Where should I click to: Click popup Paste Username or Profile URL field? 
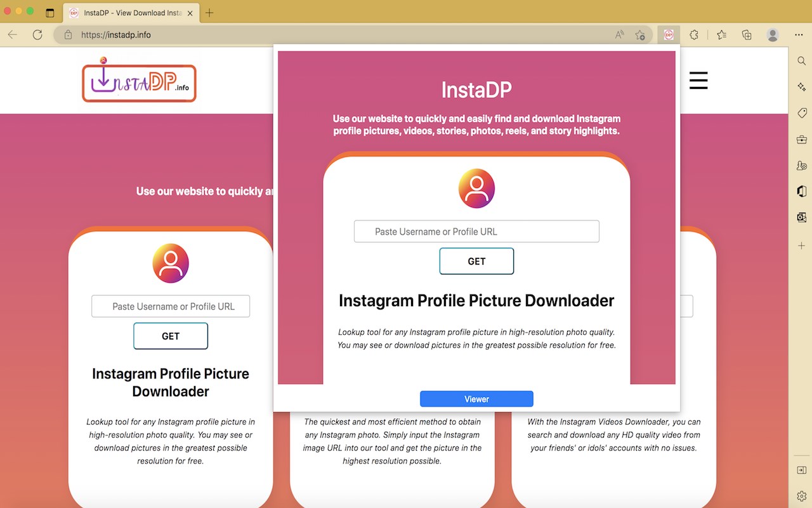click(476, 231)
